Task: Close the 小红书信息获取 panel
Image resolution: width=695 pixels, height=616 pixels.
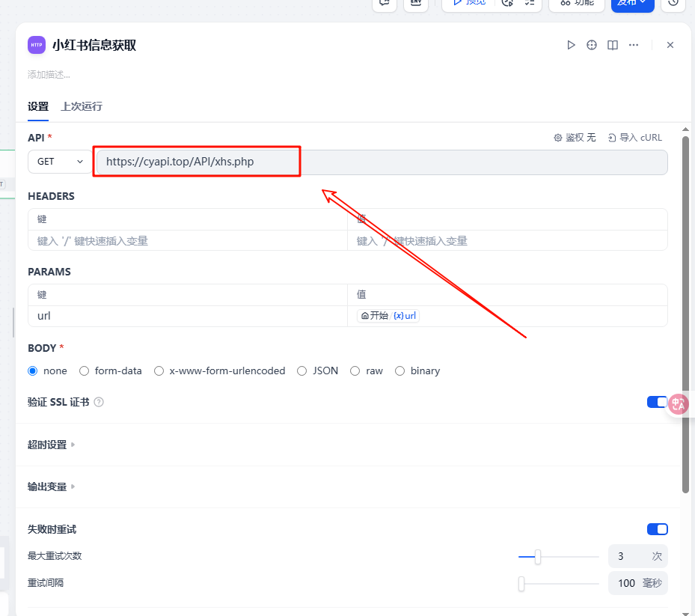Action: pyautogui.click(x=670, y=45)
